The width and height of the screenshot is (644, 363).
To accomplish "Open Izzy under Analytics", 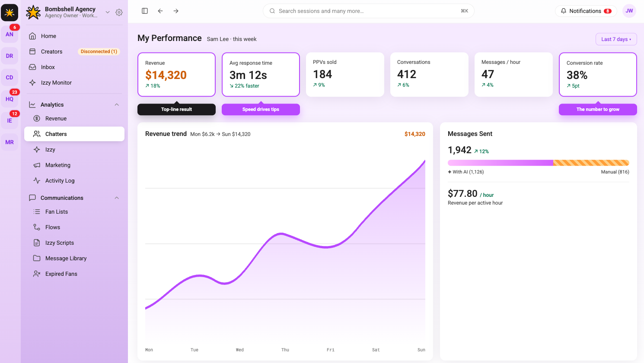I will (74, 149).
